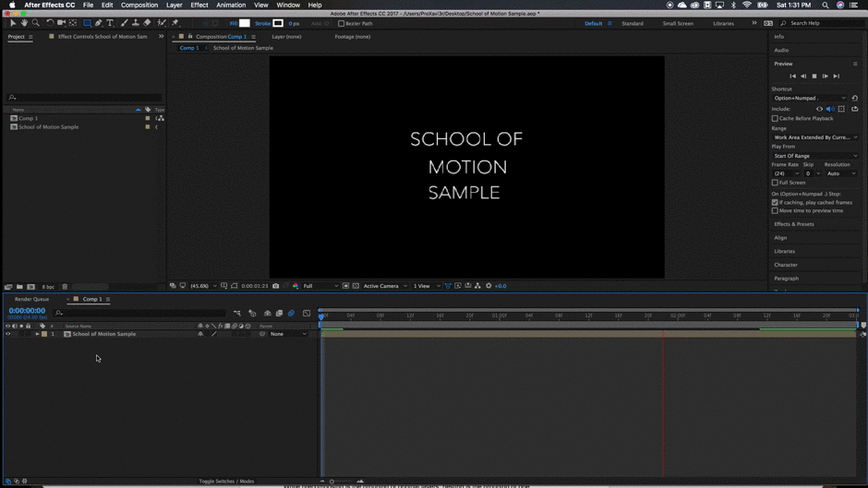Click the Wi-Fi icon in the menu bar

pyautogui.click(x=747, y=5)
